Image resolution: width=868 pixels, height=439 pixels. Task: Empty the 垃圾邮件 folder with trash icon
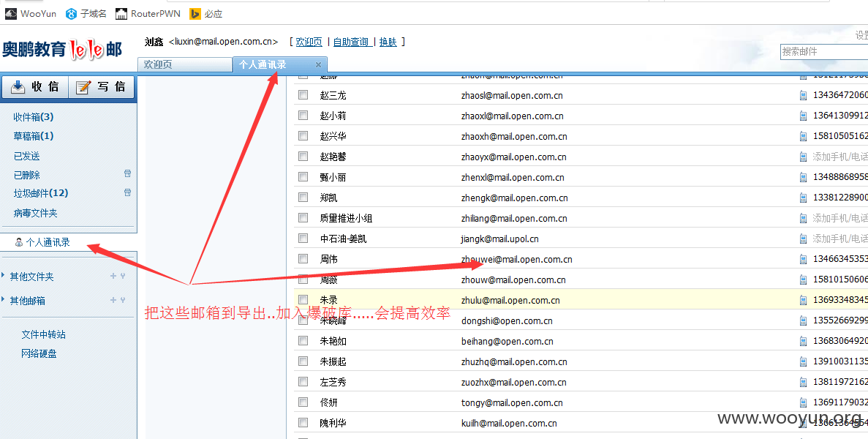tap(127, 192)
